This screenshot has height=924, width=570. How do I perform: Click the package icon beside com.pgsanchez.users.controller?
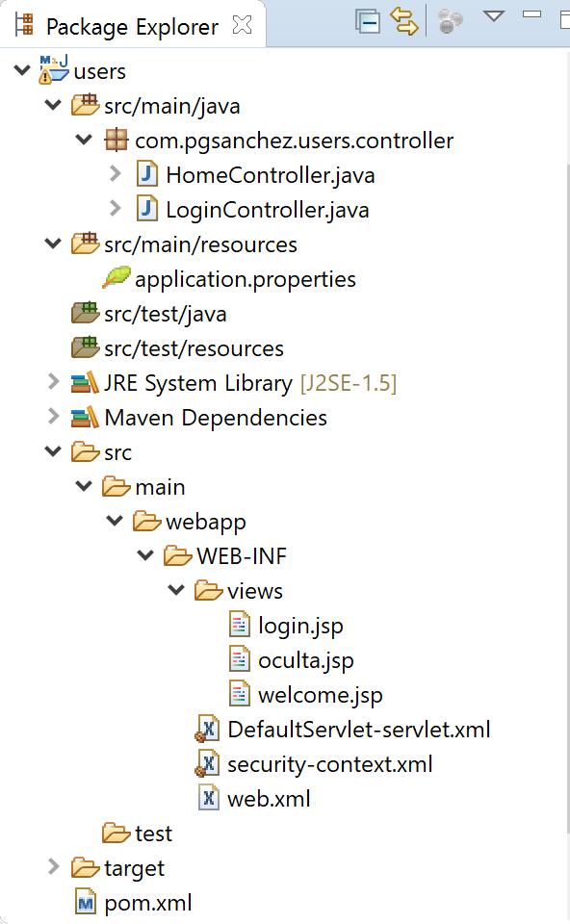116,139
